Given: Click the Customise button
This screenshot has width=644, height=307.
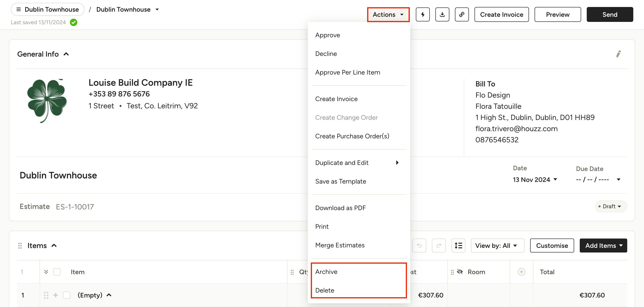Looking at the screenshot, I should coord(552,246).
